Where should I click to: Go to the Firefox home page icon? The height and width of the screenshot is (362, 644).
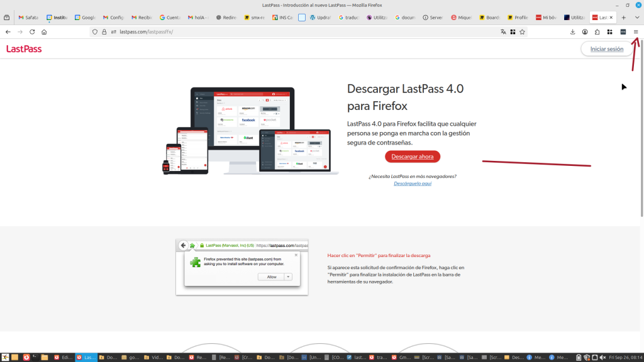(x=44, y=31)
